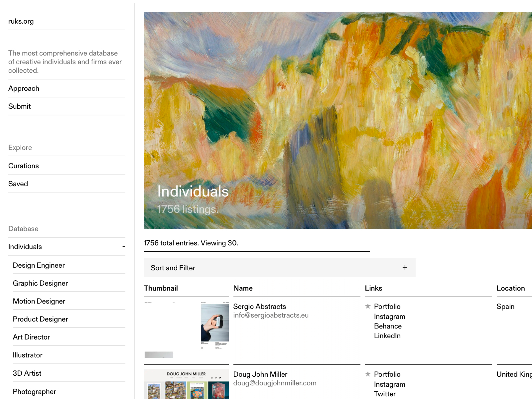Image resolution: width=532 pixels, height=399 pixels.
Task: Open the Approach page
Action: 24,88
